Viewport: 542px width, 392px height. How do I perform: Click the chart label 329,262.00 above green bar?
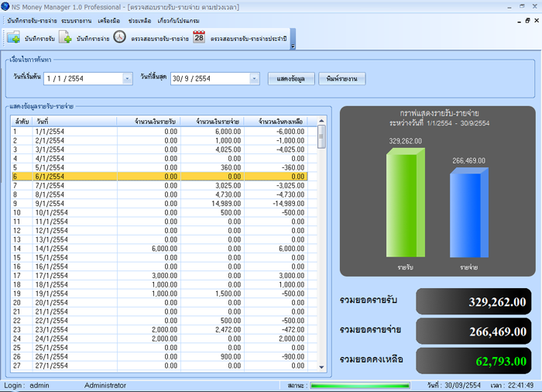pyautogui.click(x=405, y=141)
